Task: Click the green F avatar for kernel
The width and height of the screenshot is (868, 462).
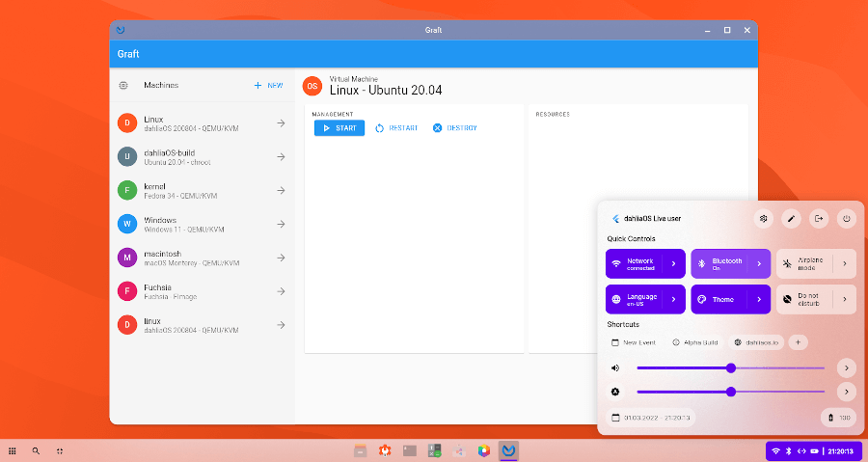Action: (127, 190)
